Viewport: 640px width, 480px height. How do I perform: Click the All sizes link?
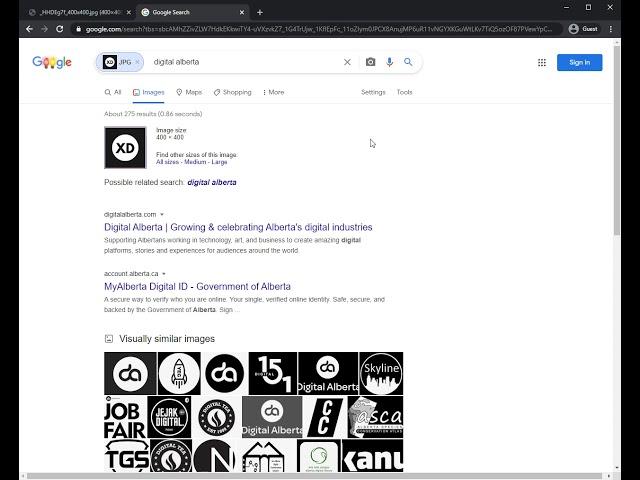[167, 162]
